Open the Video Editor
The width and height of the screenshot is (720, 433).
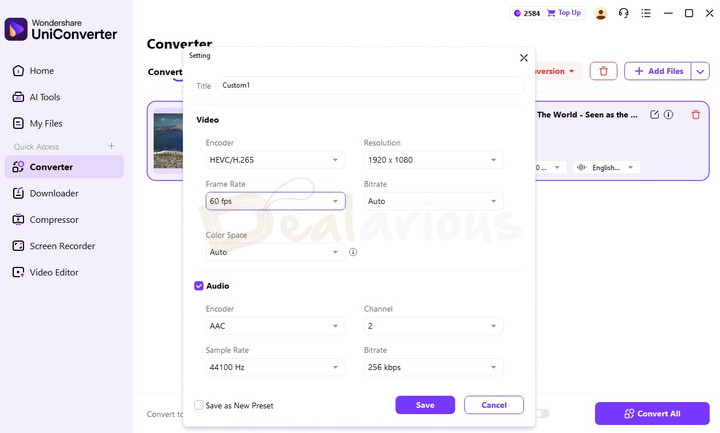click(45, 272)
